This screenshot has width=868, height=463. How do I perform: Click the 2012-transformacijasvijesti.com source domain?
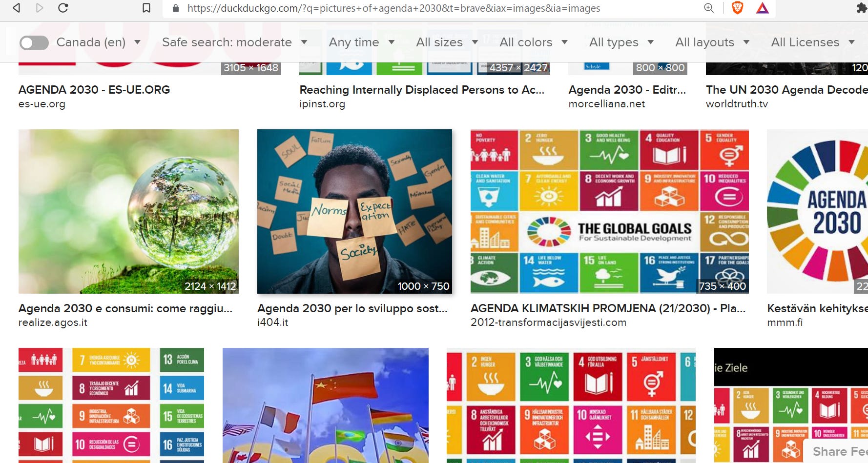click(x=548, y=322)
